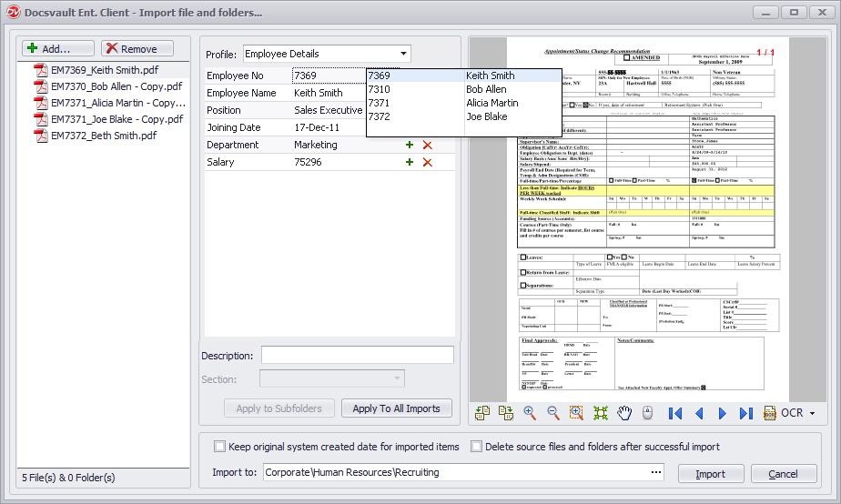Click the green plus beside Department
Image resolution: width=841 pixels, height=504 pixels.
pos(410,145)
